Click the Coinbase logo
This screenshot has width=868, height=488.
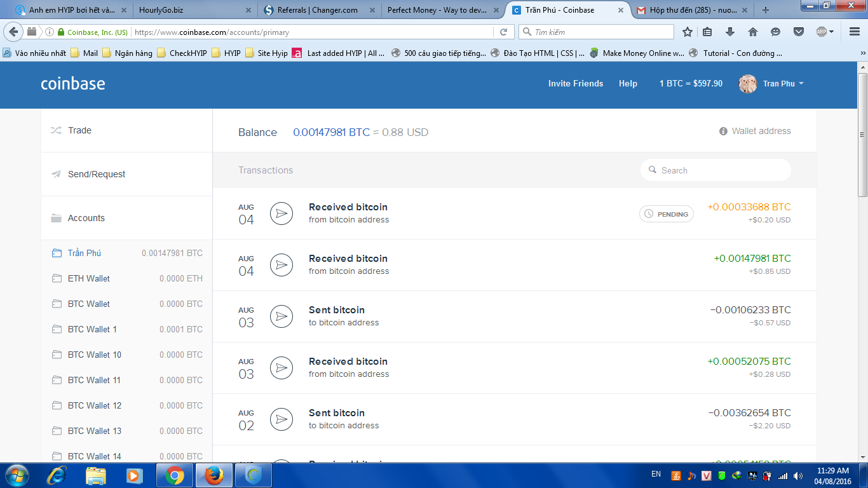[x=73, y=83]
